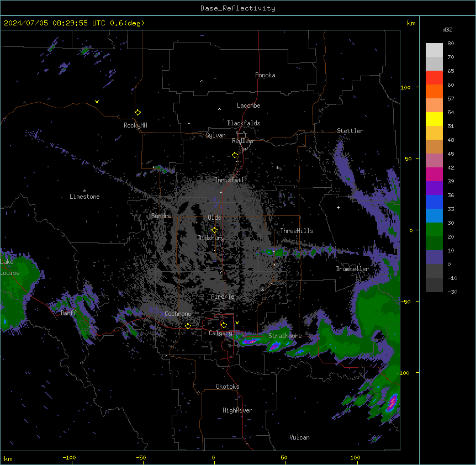Image resolution: width=476 pixels, height=465 pixels.
Task: Click yellow station marker near RockyMH
Action: click(137, 112)
